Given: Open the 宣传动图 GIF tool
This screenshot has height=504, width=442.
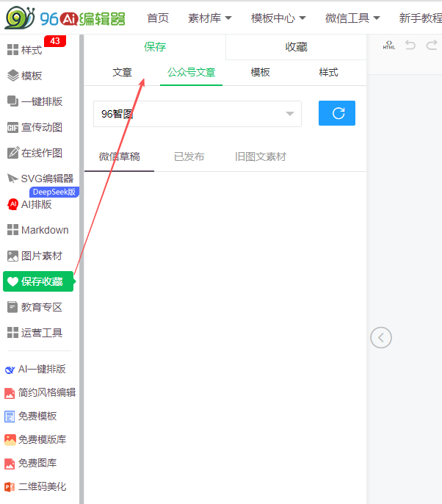Looking at the screenshot, I should [35, 127].
